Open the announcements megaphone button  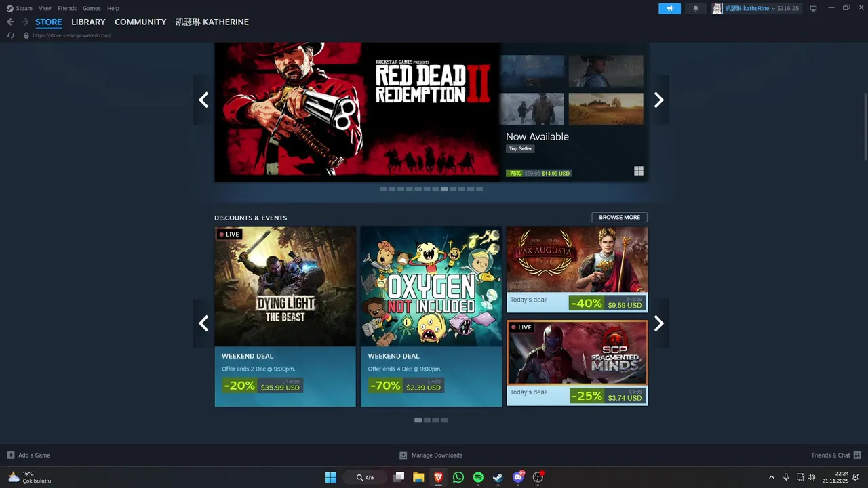tap(669, 8)
